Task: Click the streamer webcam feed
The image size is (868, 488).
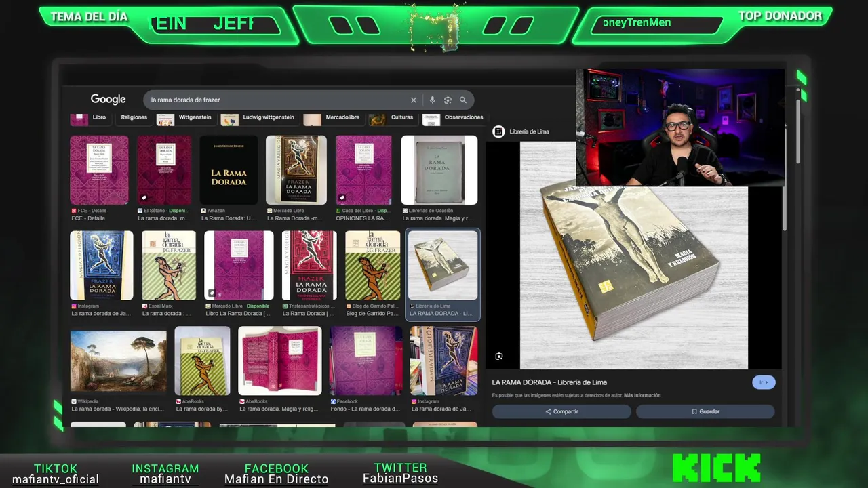Action: [x=680, y=127]
